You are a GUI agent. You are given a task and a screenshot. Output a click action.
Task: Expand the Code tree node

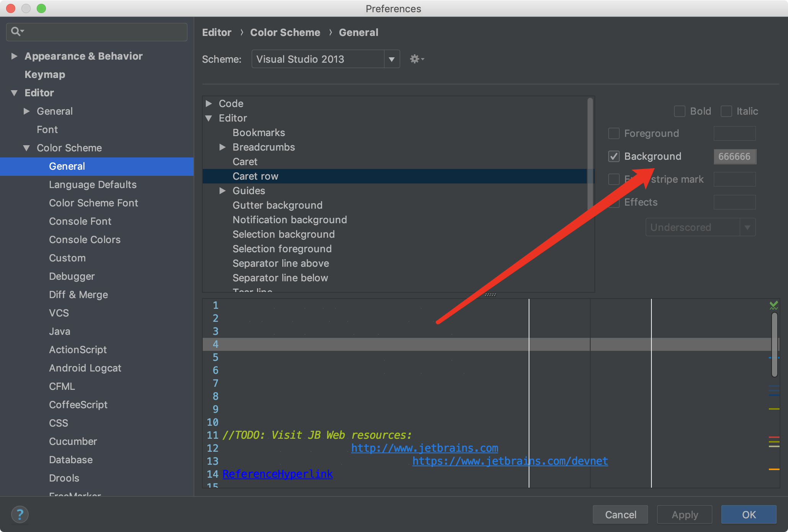pyautogui.click(x=209, y=104)
